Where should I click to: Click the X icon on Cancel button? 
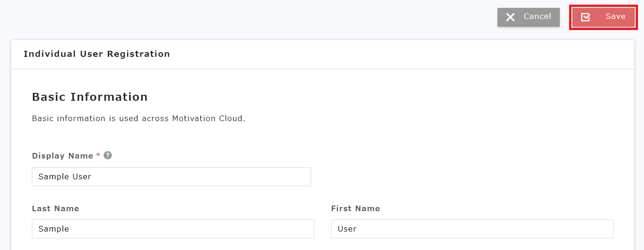(x=510, y=17)
